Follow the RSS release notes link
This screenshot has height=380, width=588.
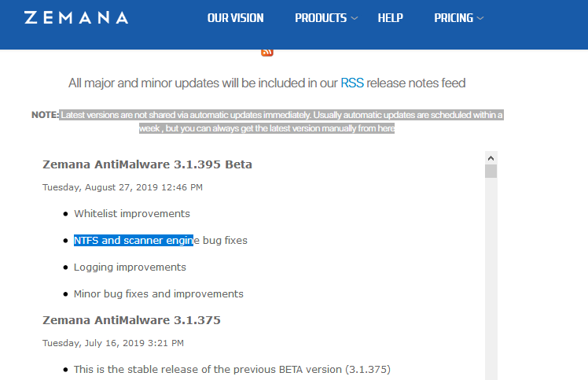351,83
